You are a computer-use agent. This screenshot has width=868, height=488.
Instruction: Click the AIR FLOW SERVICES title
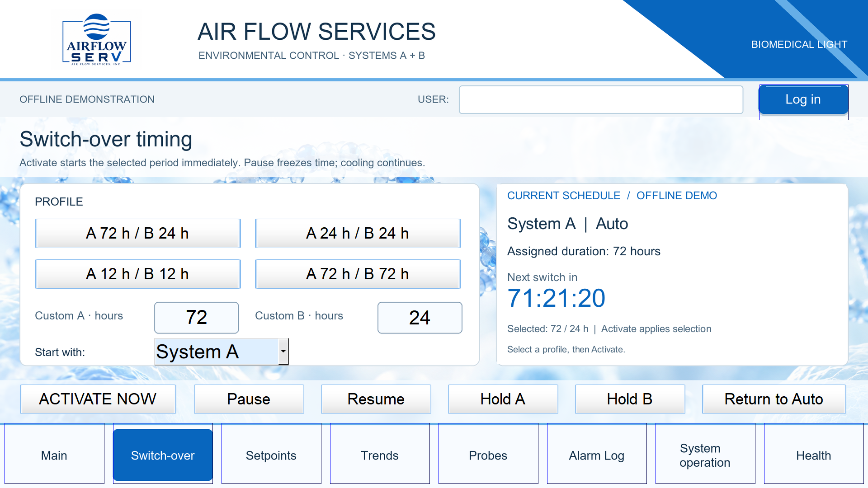[316, 32]
